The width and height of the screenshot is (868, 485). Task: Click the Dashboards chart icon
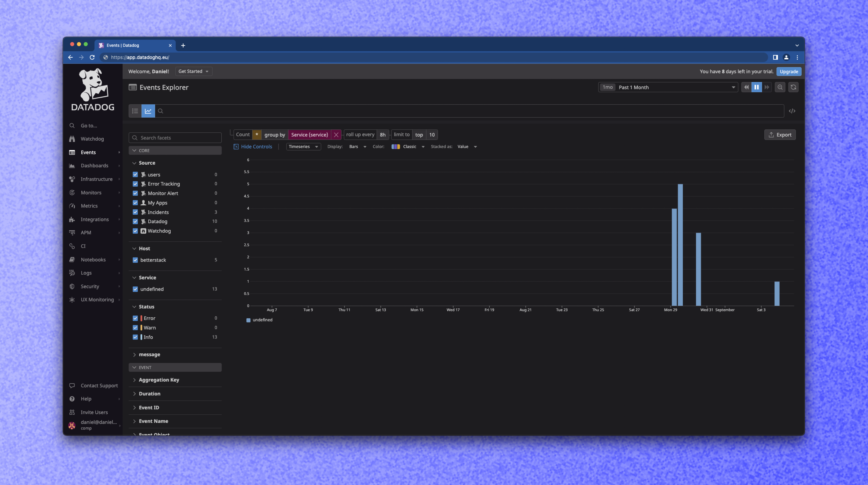72,165
